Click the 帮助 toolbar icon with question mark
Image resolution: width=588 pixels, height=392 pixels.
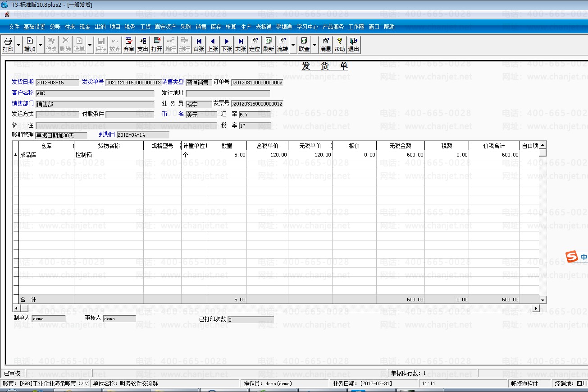tap(340, 45)
